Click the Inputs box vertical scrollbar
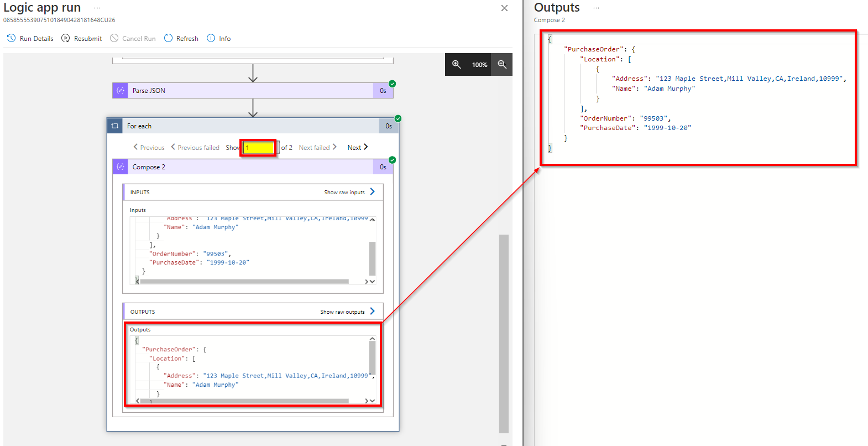868x446 pixels. point(372,258)
